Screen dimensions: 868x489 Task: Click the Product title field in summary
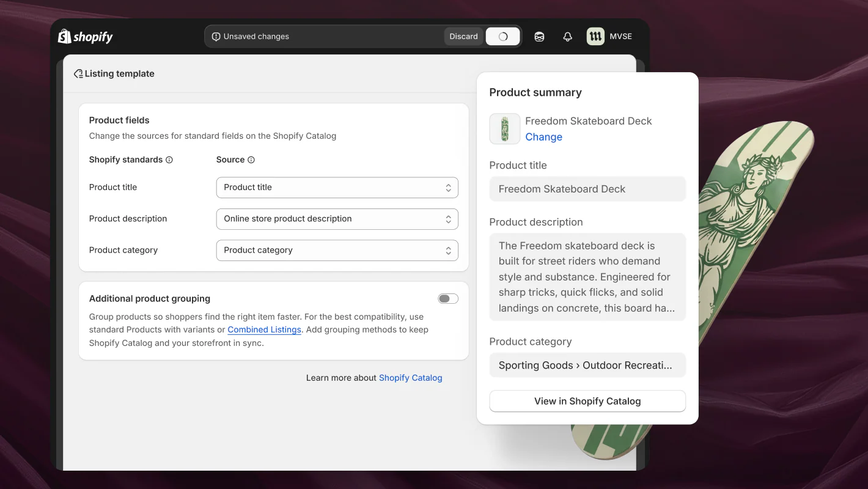tap(587, 189)
